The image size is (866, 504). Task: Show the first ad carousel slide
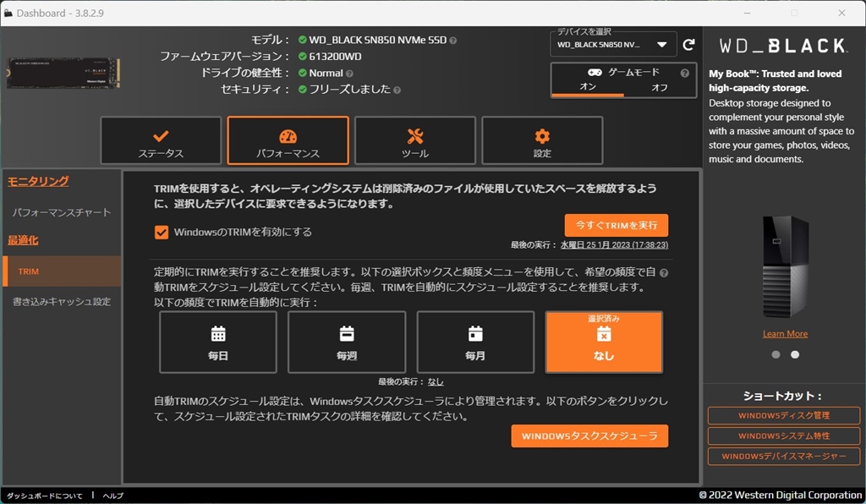(776, 354)
